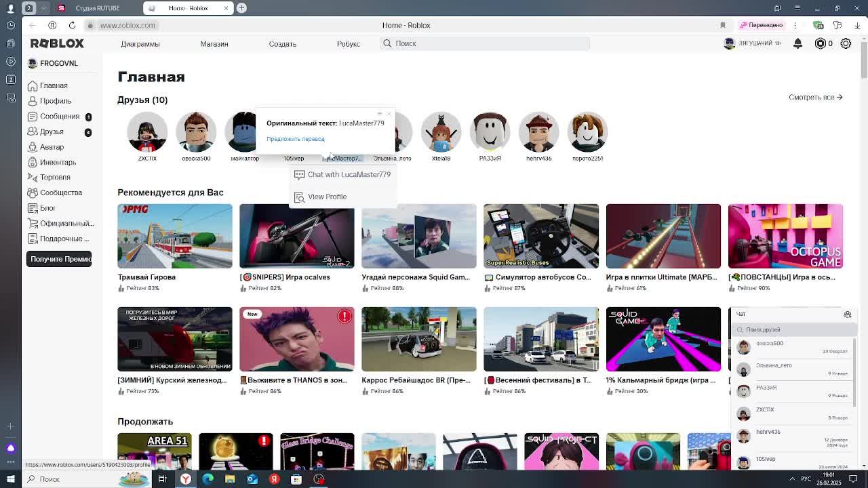Close the Home - Roblox tab
Viewport: 868px width, 488px height.
226,8
